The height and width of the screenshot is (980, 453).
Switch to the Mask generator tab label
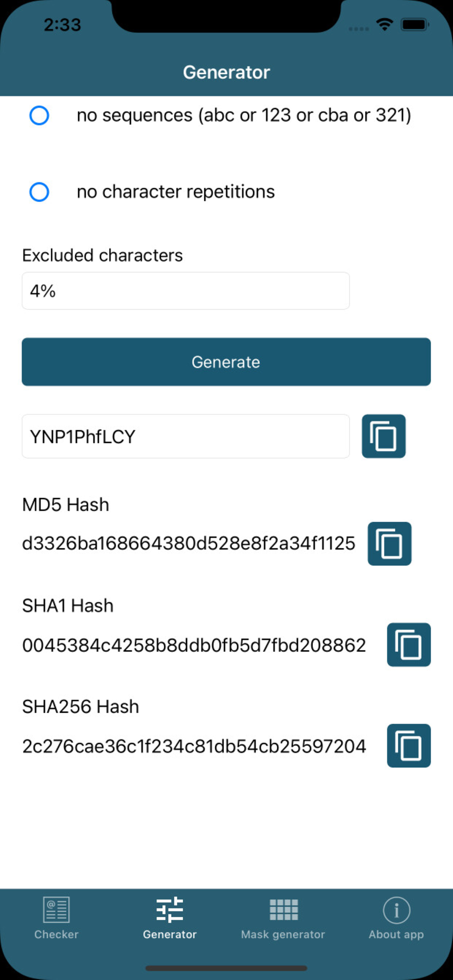pos(283,934)
